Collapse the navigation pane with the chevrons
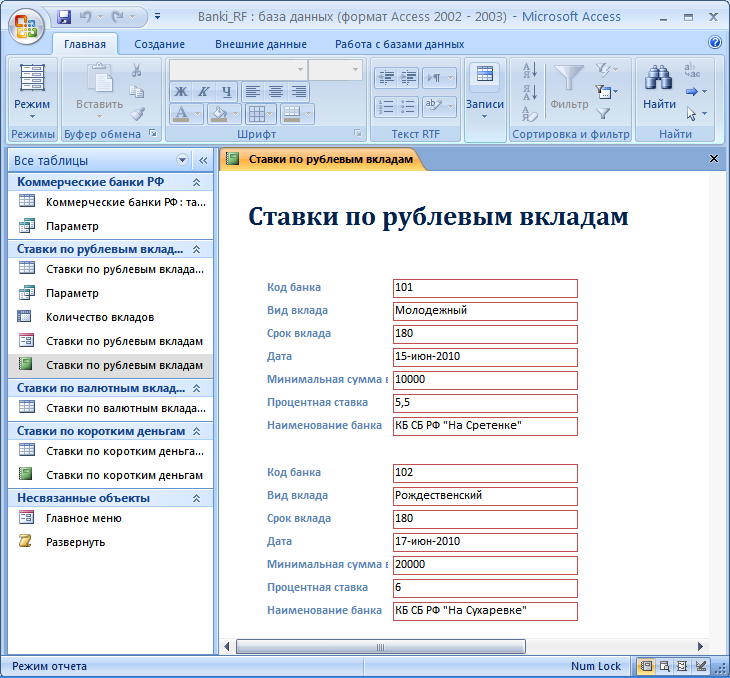Image resolution: width=730 pixels, height=678 pixels. point(203,161)
